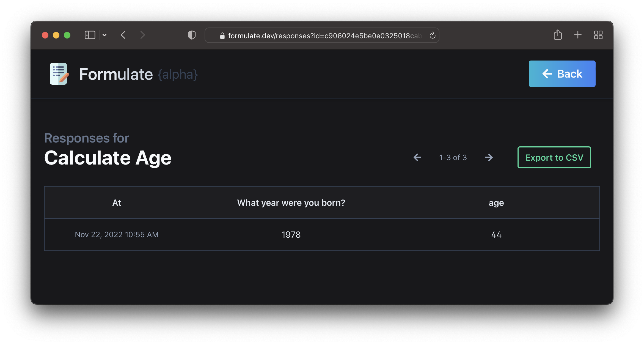Go to next page of responses
This screenshot has height=345, width=644.
coord(489,157)
